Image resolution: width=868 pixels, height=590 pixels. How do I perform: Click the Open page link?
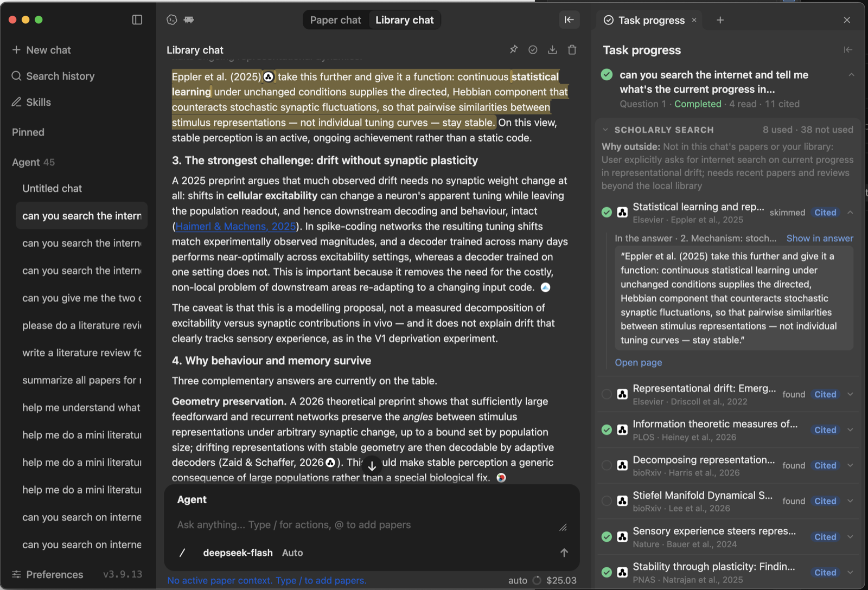(x=639, y=363)
